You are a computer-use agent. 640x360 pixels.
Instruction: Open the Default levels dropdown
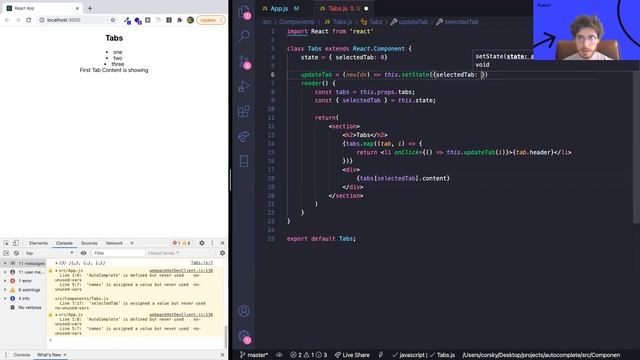(x=163, y=253)
